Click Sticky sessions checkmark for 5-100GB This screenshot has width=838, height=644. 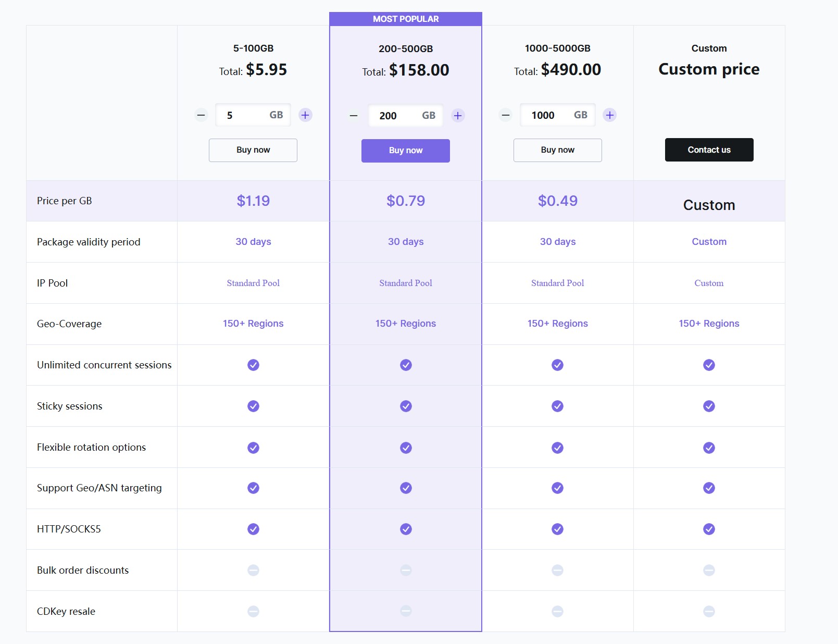tap(253, 406)
